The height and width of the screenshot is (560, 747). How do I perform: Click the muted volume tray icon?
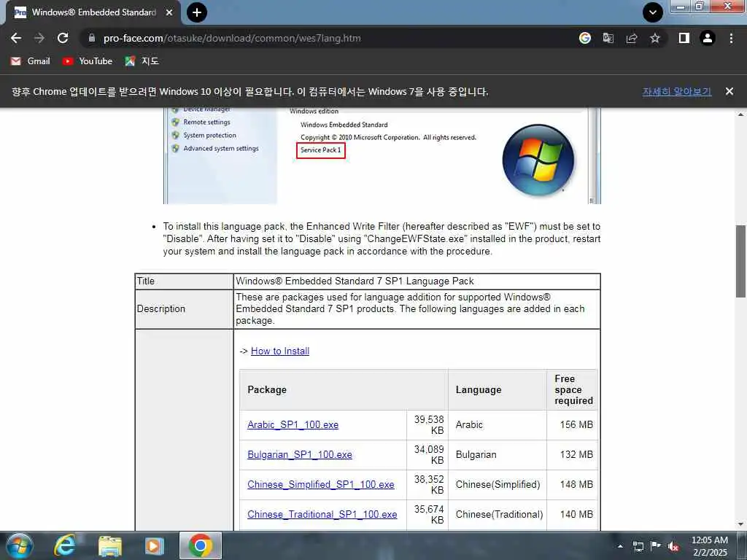pos(673,546)
